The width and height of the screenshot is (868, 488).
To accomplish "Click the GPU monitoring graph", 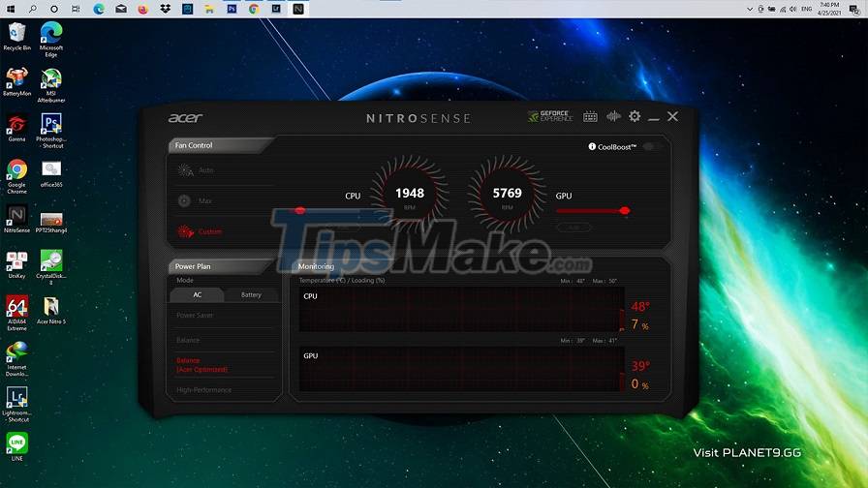I will [x=462, y=369].
